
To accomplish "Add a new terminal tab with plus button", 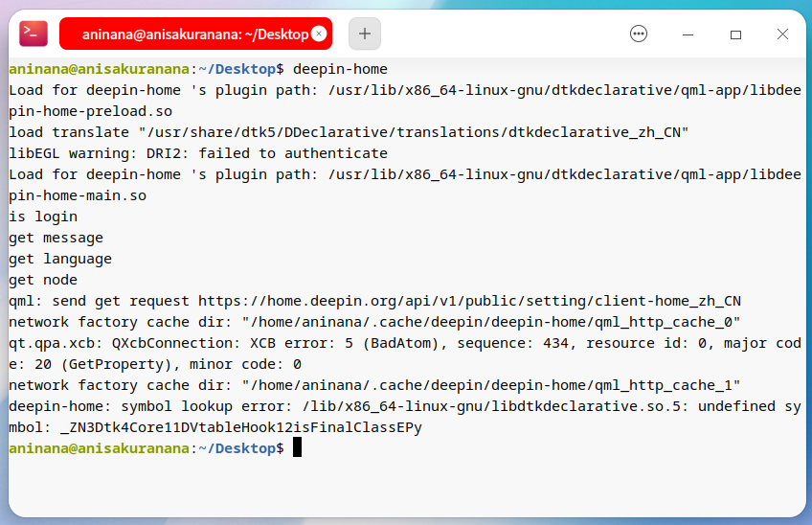I will click(365, 34).
